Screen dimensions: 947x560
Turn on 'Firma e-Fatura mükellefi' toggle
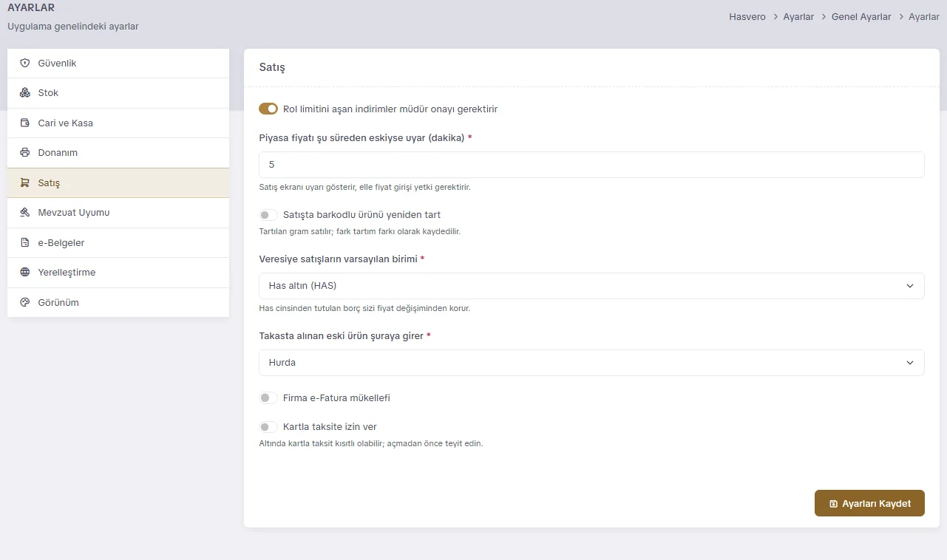(268, 398)
